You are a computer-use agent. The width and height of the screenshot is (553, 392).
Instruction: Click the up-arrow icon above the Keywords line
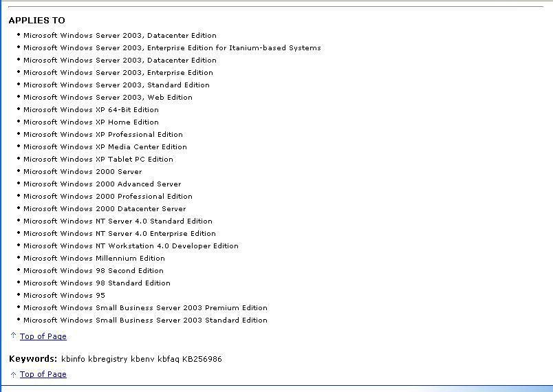[x=13, y=335]
